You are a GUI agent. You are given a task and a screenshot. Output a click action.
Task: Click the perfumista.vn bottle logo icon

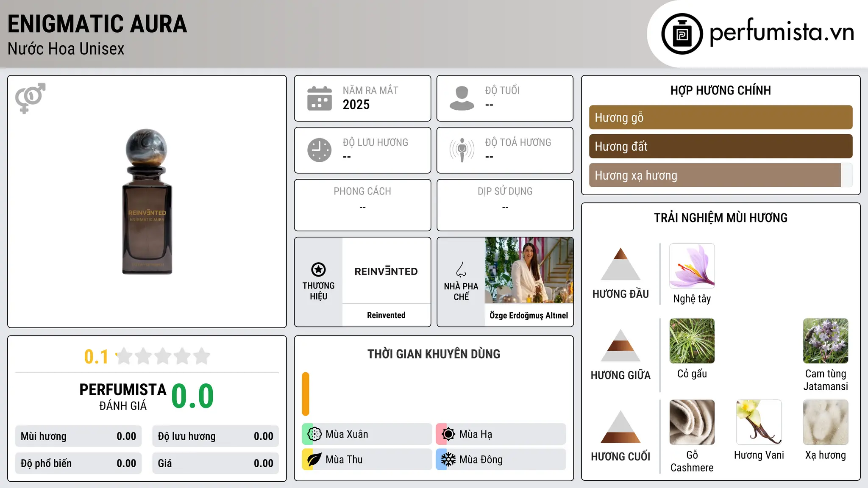(682, 34)
